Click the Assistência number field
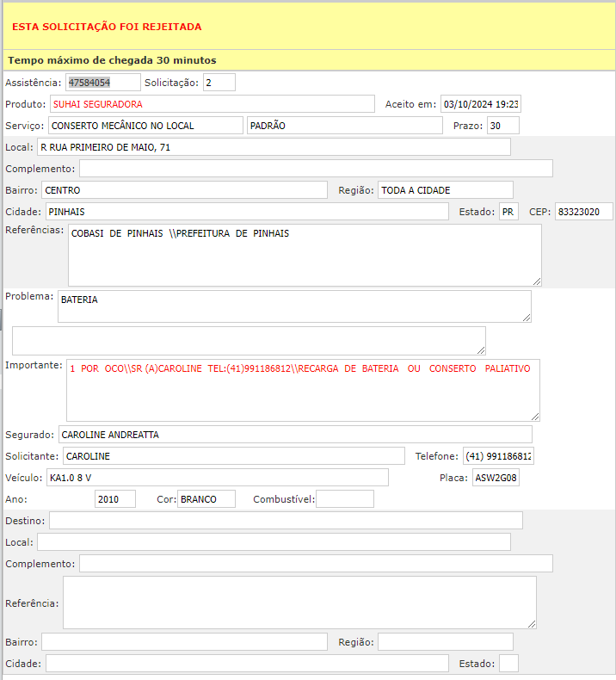 click(102, 83)
